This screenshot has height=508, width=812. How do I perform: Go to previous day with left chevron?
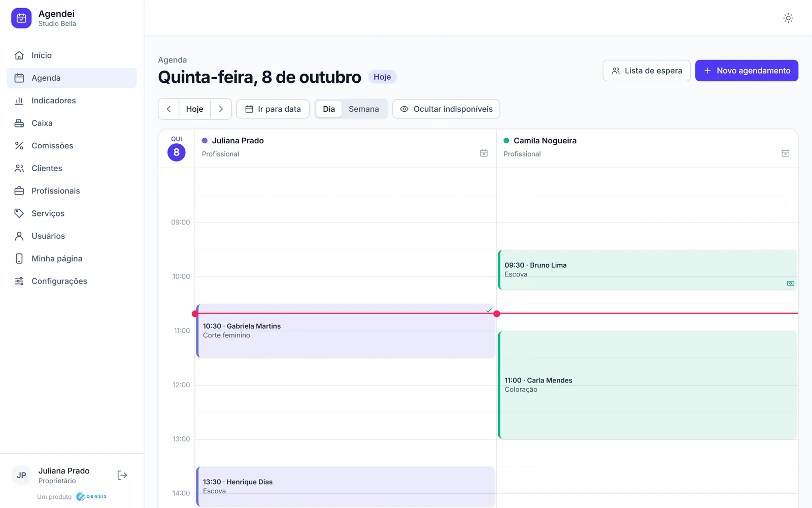tap(168, 109)
